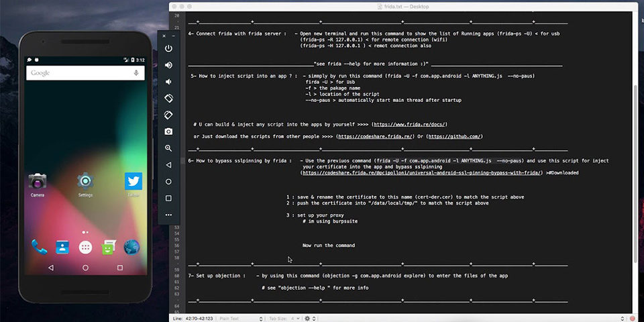
Task: Open the app drawer on the dock
Action: pyautogui.click(x=85, y=248)
